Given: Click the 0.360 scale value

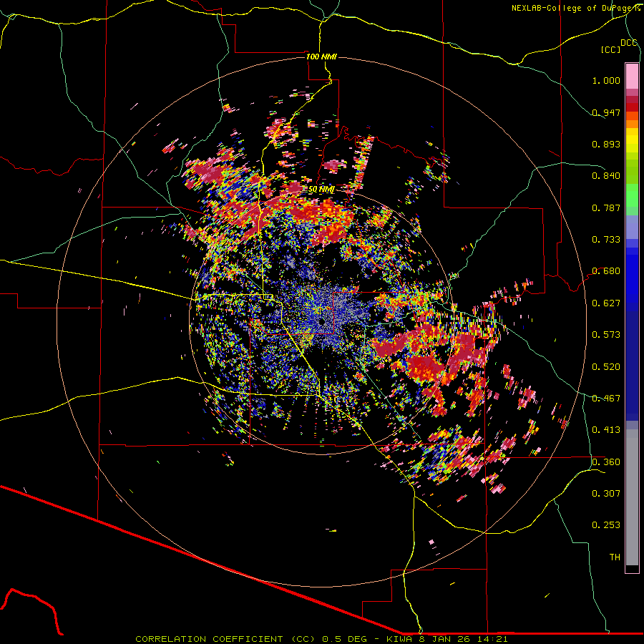Looking at the screenshot, I should [606, 462].
